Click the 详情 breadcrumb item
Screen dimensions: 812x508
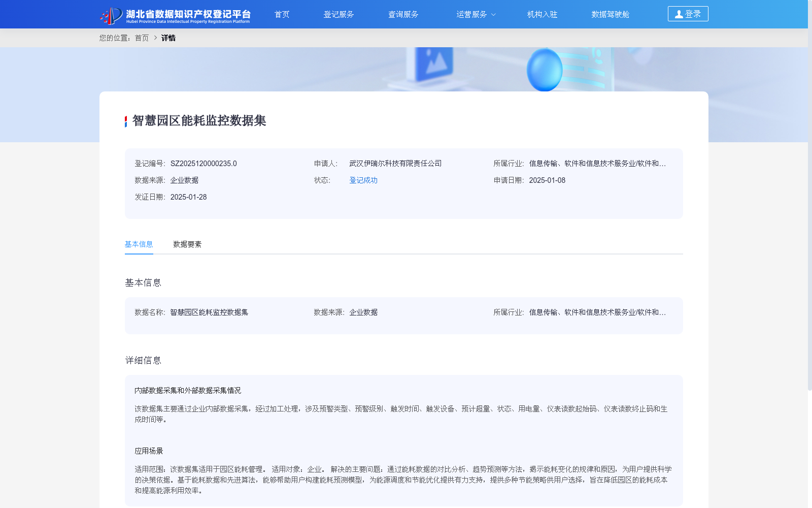pyautogui.click(x=168, y=38)
